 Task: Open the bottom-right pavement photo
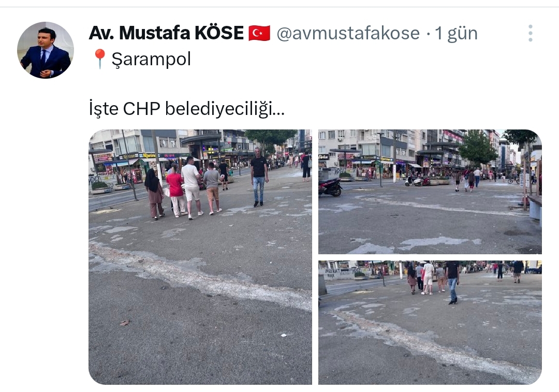[x=430, y=323]
